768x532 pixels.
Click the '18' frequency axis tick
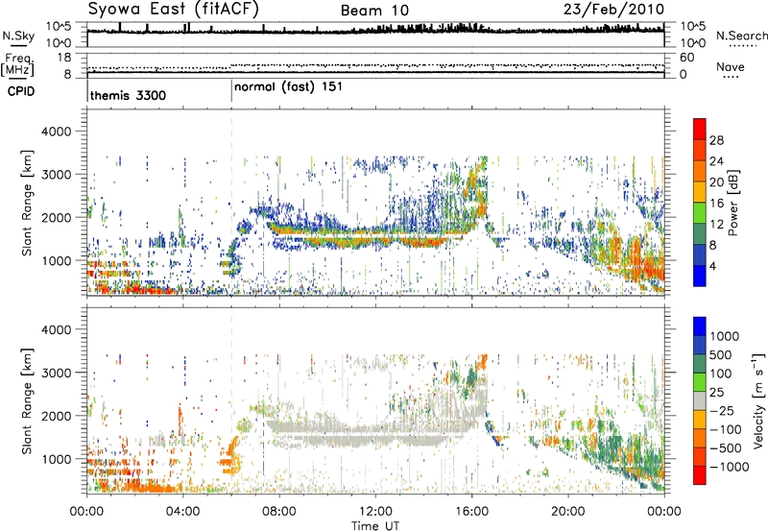(x=64, y=58)
